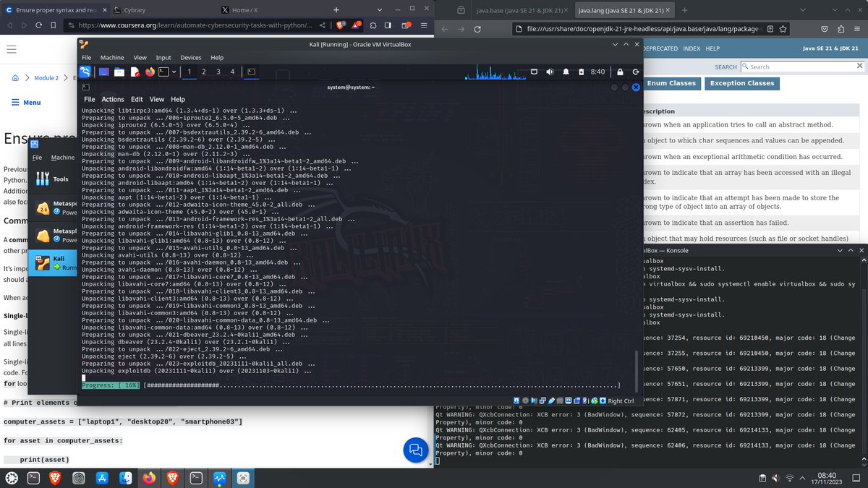Switch to Kali workspace 1

coord(190,72)
